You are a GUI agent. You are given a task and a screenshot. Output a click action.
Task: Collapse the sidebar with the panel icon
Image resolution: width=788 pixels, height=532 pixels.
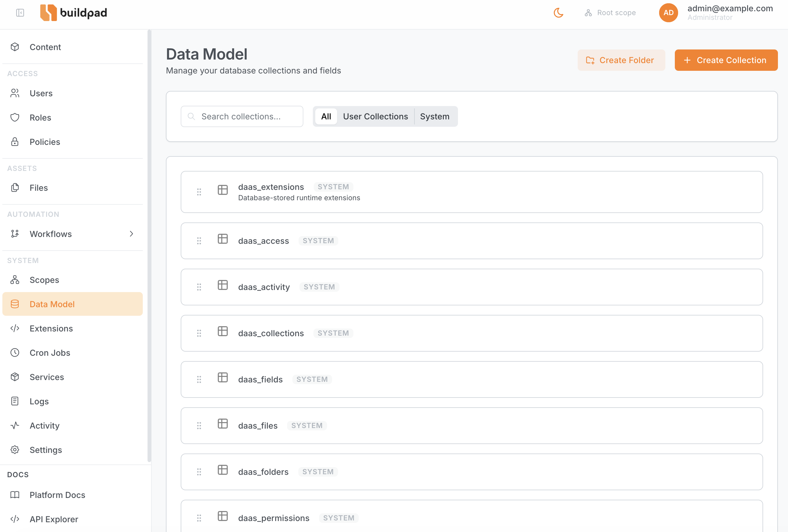point(20,13)
